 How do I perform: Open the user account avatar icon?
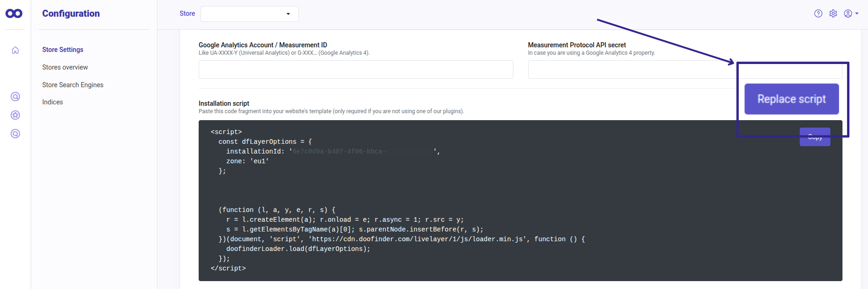tap(848, 13)
